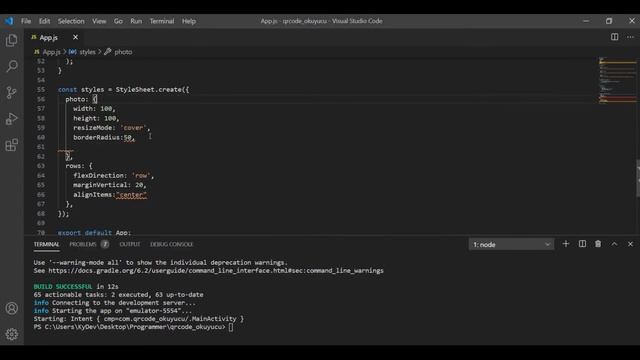
Task: Click 'BUILD SUCCESSFUL' text in terminal
Action: tap(63, 287)
